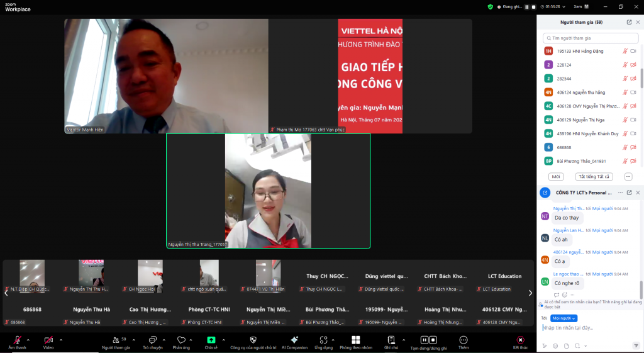This screenshot has width=644, height=353.
Task: Open participant panel more options ellipsis button
Action: point(628,177)
